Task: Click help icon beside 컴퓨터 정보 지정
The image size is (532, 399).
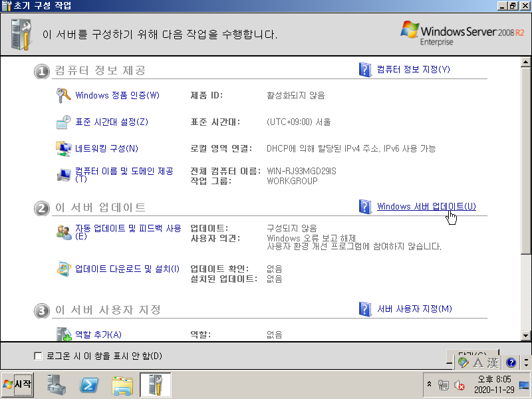Action: click(x=365, y=70)
